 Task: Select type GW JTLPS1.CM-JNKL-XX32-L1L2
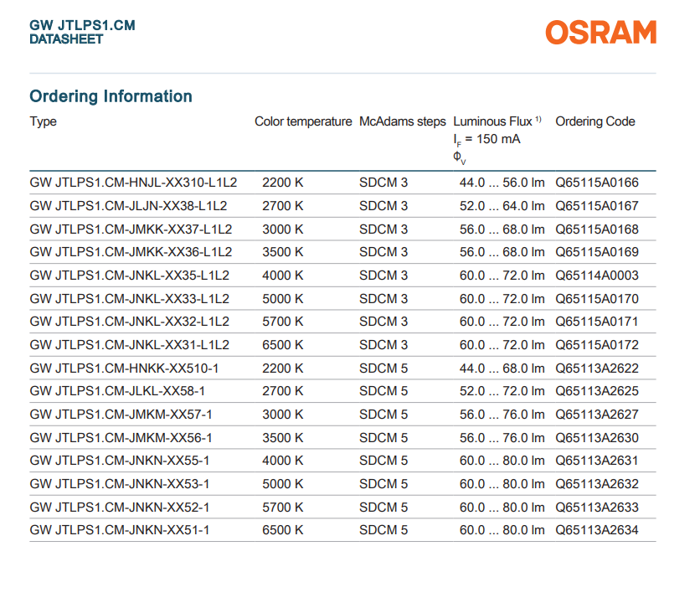(x=130, y=322)
